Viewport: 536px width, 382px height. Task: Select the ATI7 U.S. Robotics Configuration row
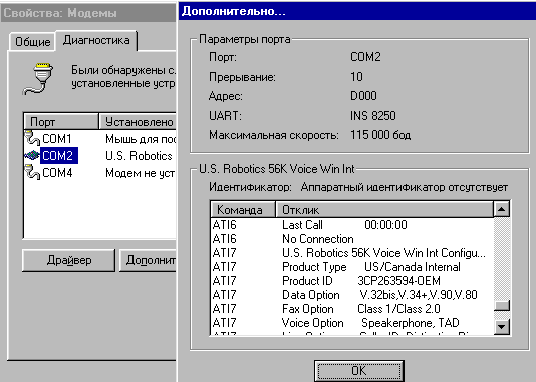tap(352, 253)
